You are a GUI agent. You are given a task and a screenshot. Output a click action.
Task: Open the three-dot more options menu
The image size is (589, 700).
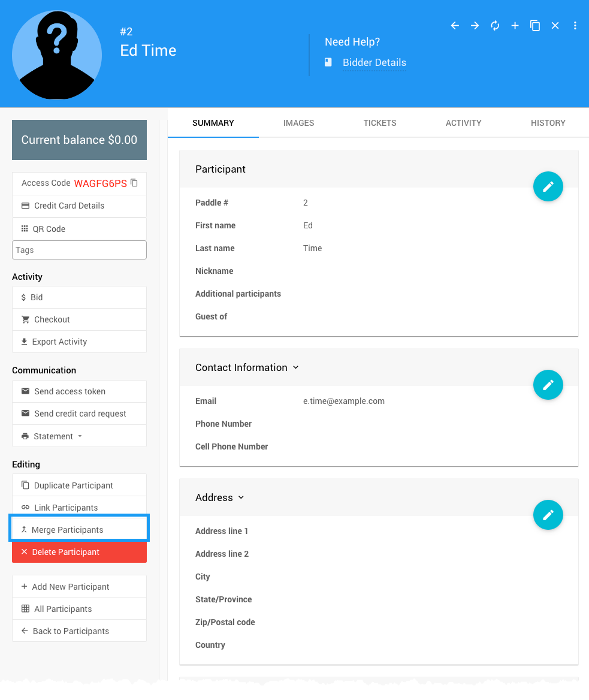(x=575, y=26)
